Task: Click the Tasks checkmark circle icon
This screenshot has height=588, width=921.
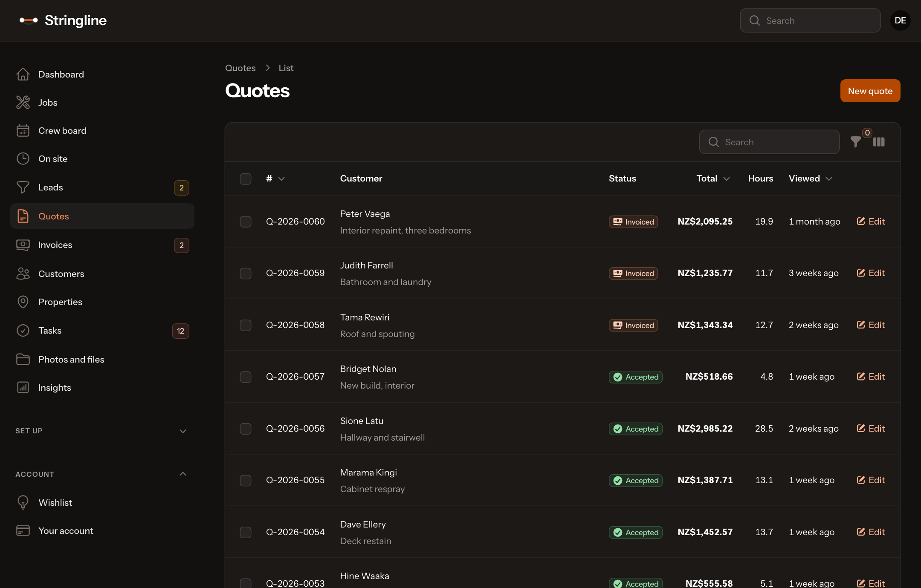Action: click(x=23, y=330)
